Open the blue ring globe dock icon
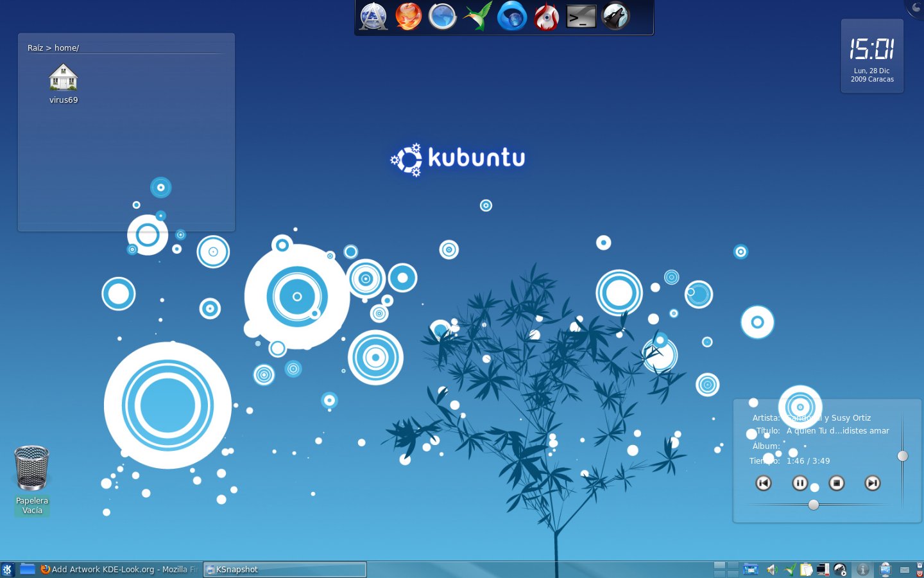Image resolution: width=924 pixels, height=578 pixels. click(x=512, y=17)
